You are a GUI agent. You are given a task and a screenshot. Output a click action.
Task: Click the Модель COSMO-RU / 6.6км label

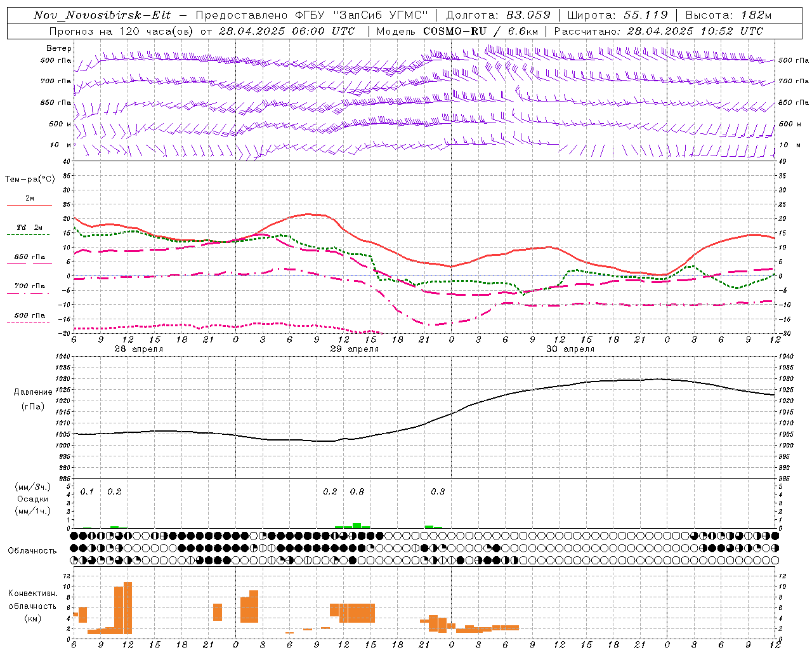tap(457, 31)
